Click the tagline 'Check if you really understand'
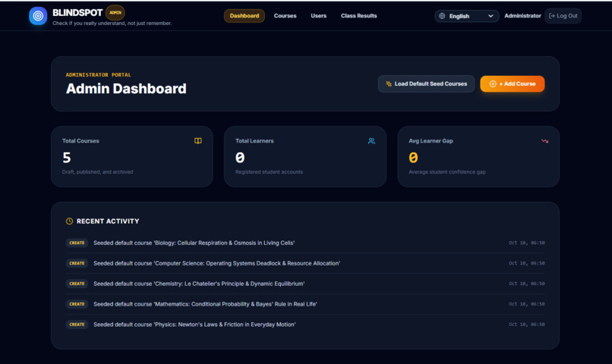Viewport: 612px width, 364px height. 112,24
